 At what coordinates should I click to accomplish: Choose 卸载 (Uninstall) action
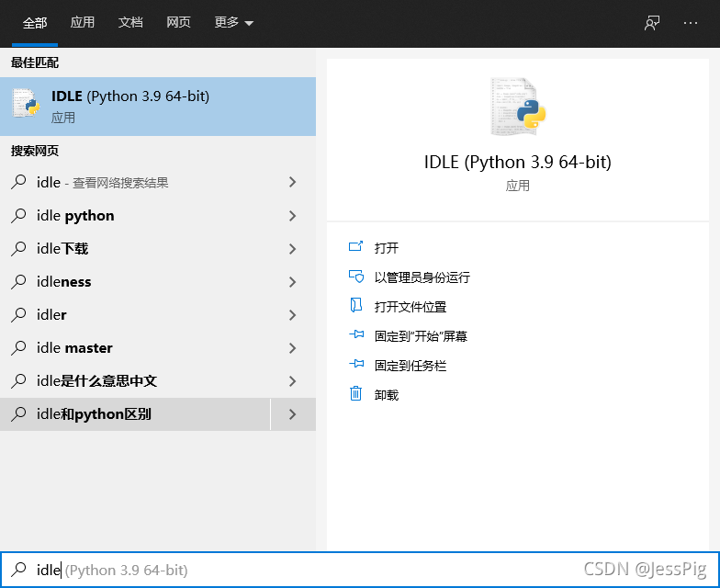point(386,395)
